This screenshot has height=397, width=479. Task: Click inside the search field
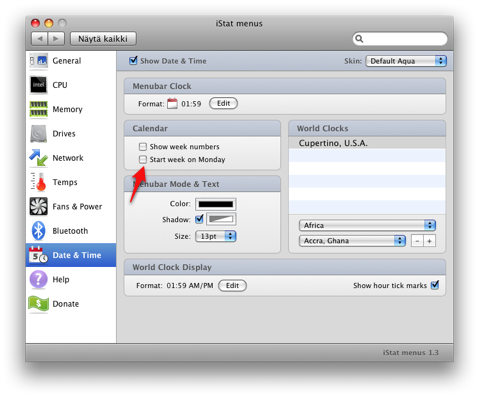(400, 39)
